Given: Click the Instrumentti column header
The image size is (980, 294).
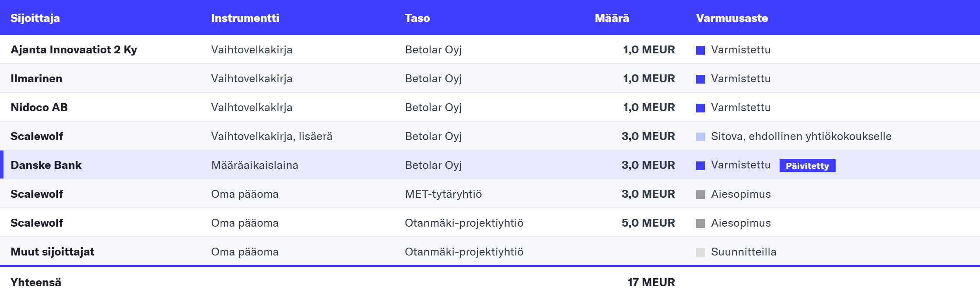Looking at the screenshot, I should click(x=245, y=18).
